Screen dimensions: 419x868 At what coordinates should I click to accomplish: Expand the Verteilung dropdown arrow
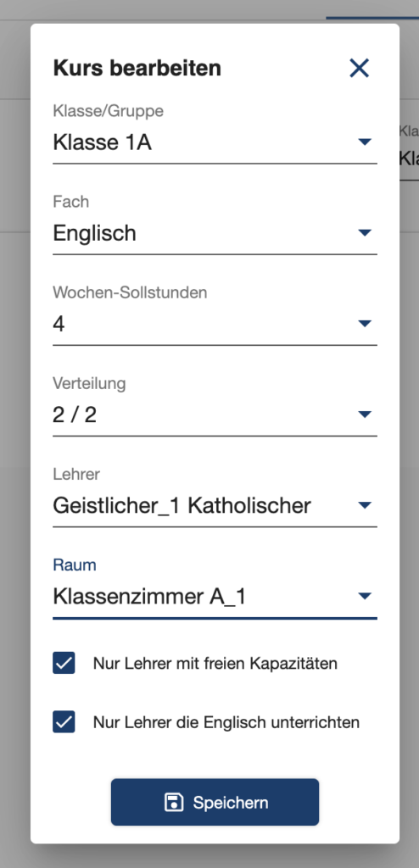coord(364,414)
